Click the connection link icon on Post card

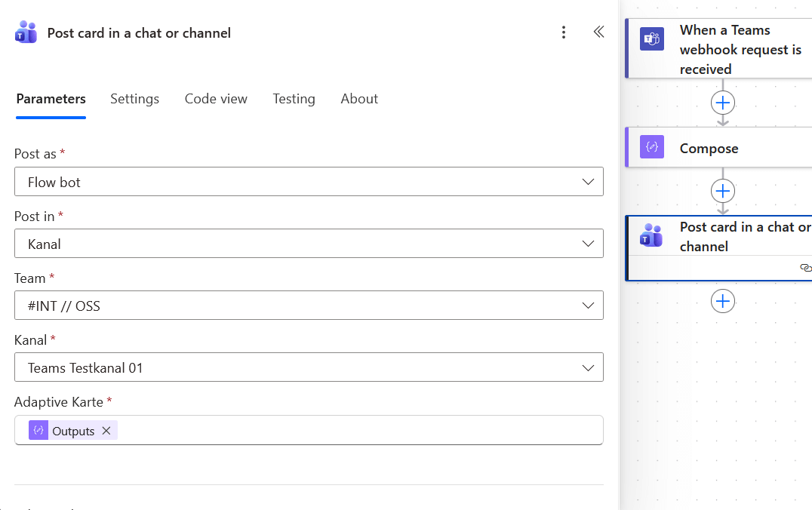tap(805, 268)
